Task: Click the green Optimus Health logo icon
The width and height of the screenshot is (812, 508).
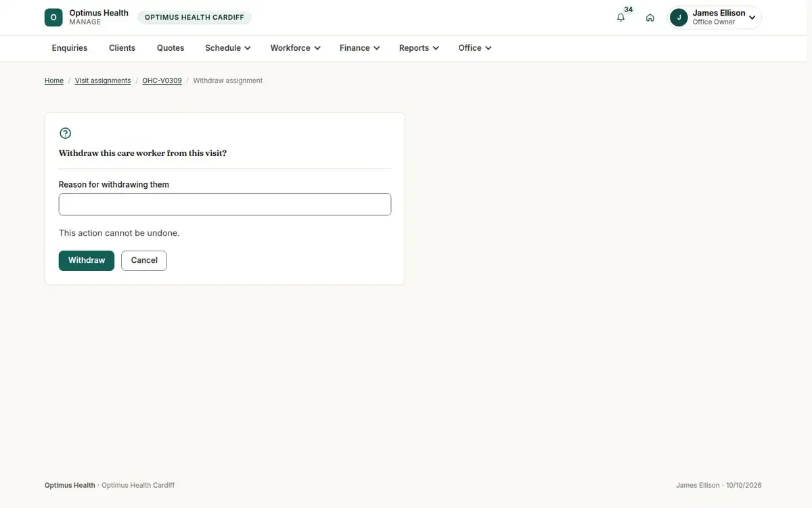Action: pyautogui.click(x=53, y=18)
